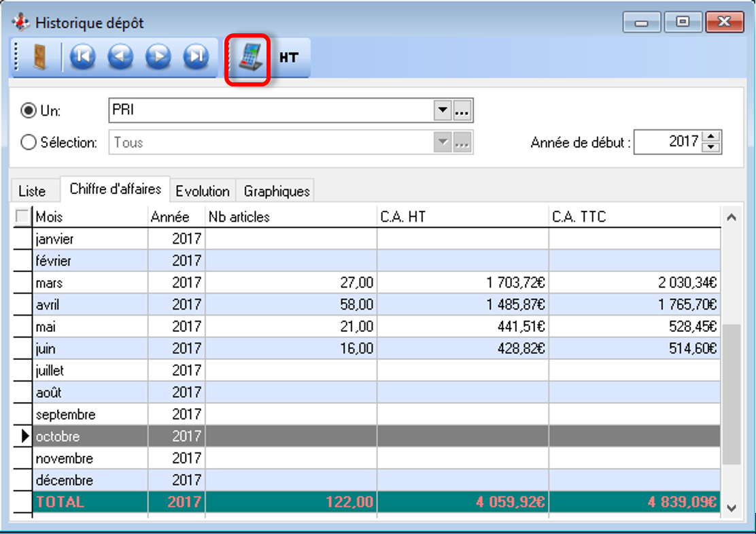
Task: Expand the PRI depot dropdown arrow
Action: 443,110
